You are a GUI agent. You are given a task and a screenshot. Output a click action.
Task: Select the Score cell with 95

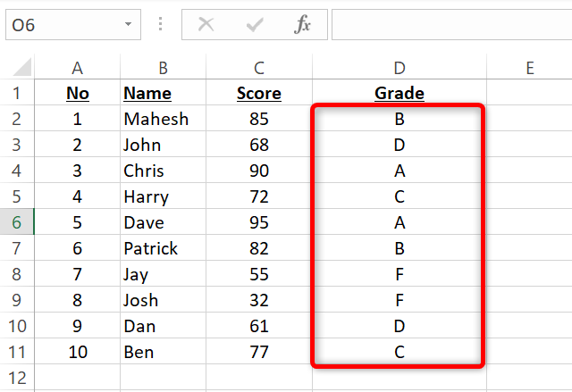[258, 223]
